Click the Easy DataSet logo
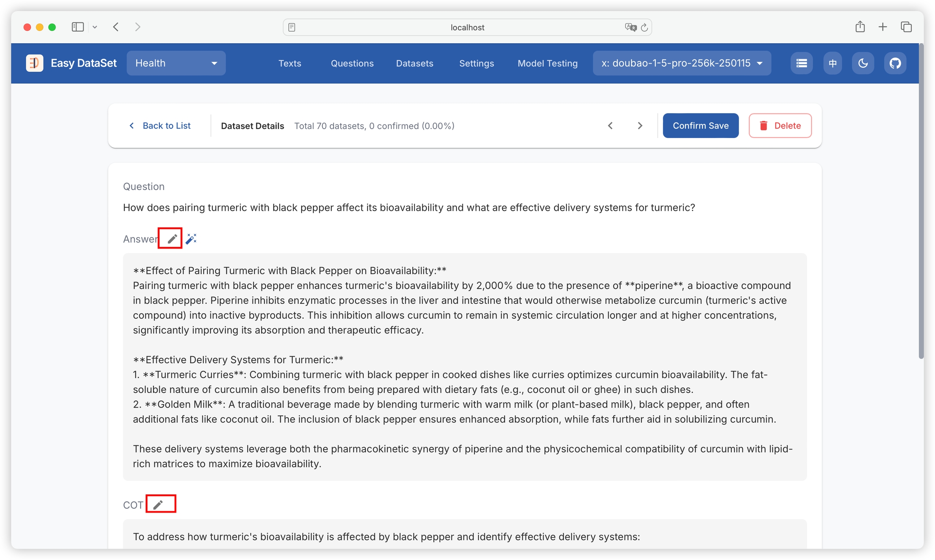The width and height of the screenshot is (935, 560). click(35, 63)
